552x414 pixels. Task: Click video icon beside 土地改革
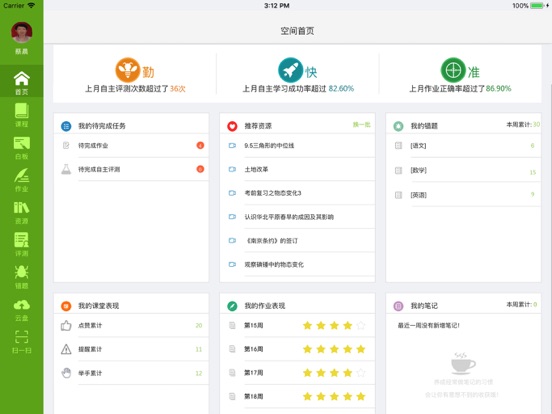pos(232,169)
